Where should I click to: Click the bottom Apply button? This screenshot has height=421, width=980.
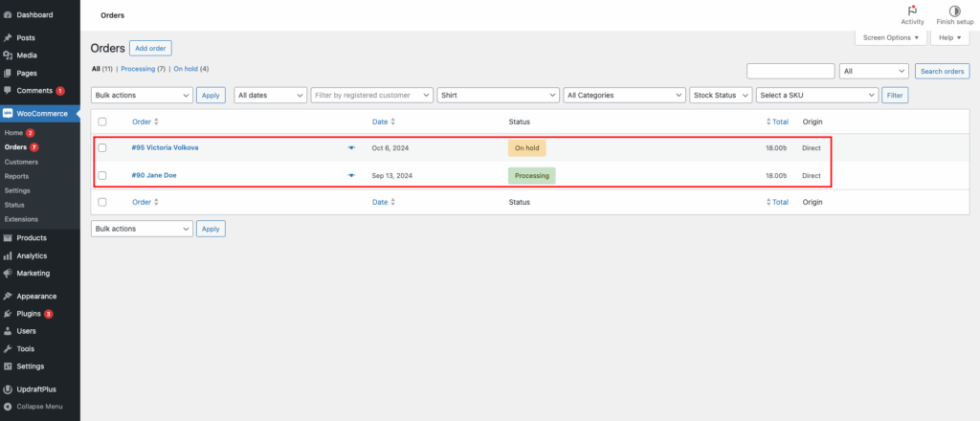211,229
